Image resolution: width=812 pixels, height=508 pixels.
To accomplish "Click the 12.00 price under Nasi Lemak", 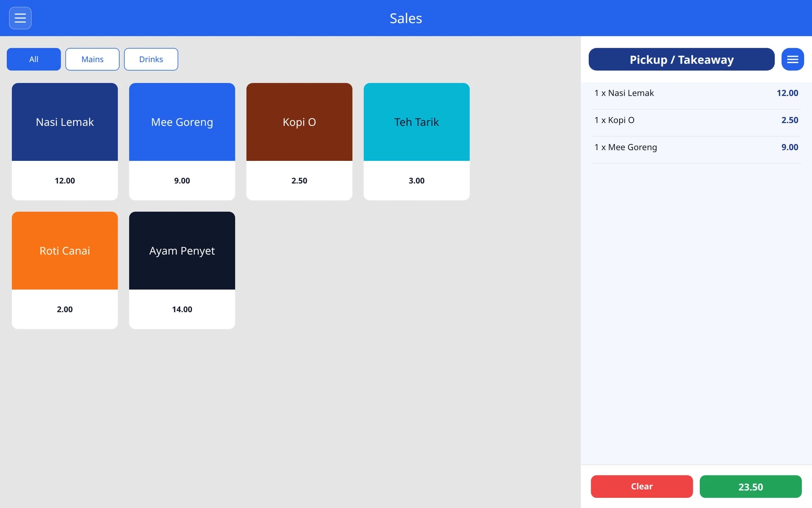I will pyautogui.click(x=65, y=181).
